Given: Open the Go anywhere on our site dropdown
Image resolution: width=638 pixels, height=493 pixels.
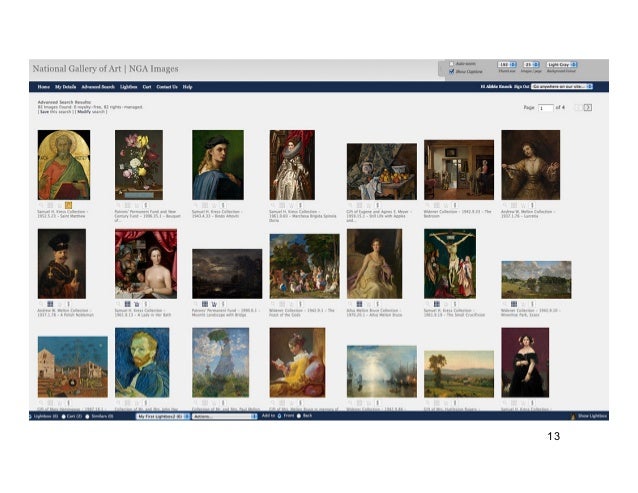Looking at the screenshot, I should 562,87.
